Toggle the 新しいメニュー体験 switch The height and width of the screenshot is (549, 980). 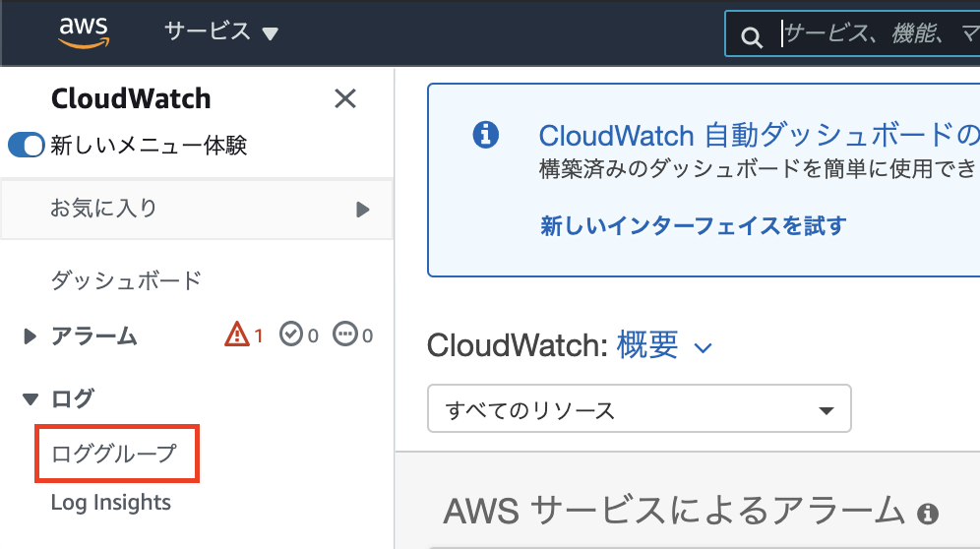[x=27, y=145]
